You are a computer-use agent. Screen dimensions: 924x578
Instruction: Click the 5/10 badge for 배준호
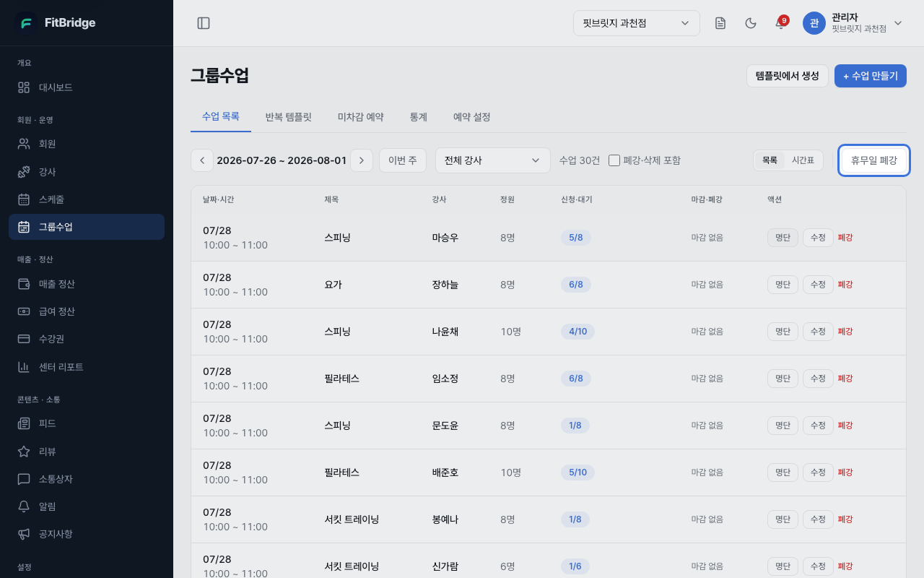(578, 473)
